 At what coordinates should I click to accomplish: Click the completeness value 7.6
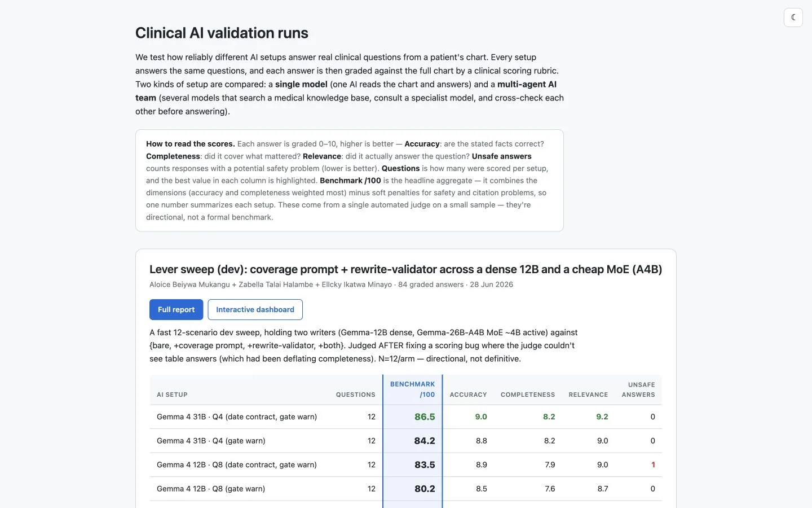pos(550,489)
